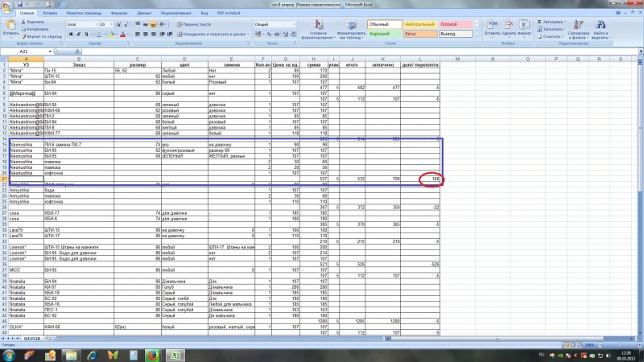Image resolution: width=644 pixels, height=362 pixels.
Task: Increase font size with the large A icon
Action: click(x=118, y=25)
